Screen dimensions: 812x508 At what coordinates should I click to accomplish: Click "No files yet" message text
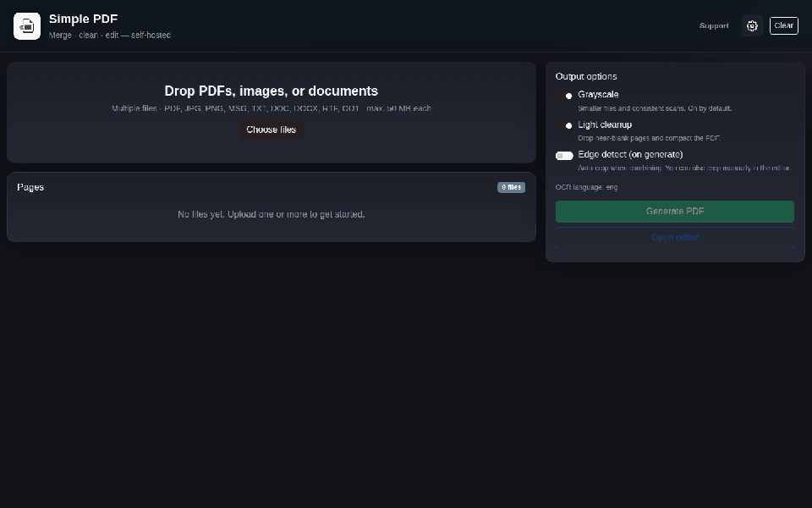tap(271, 214)
